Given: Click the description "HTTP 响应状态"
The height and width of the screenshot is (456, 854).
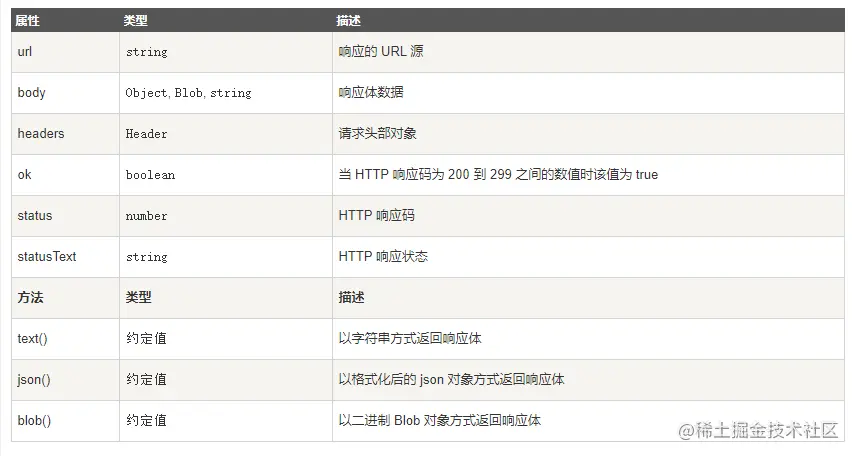Looking at the screenshot, I should [x=383, y=256].
